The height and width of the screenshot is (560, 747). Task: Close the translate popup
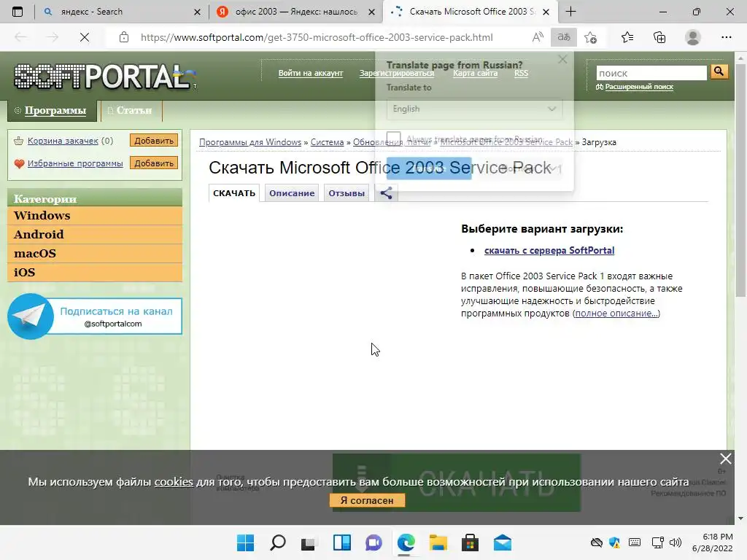(562, 60)
